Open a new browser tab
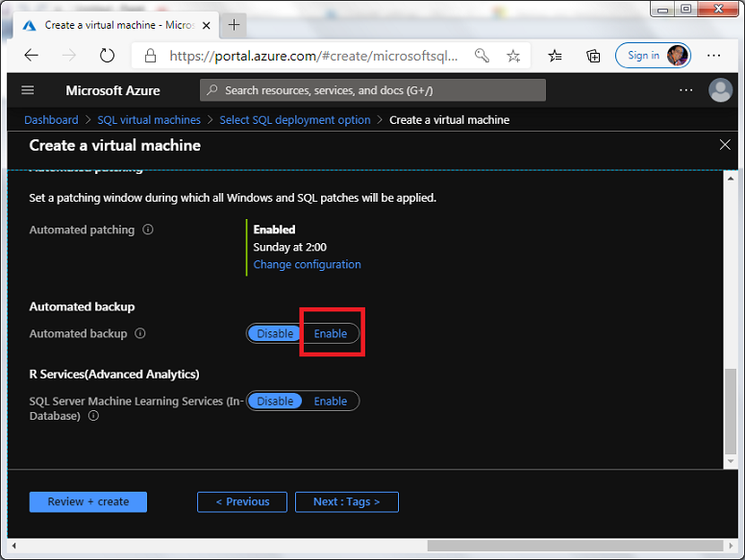The width and height of the screenshot is (745, 560). [234, 25]
